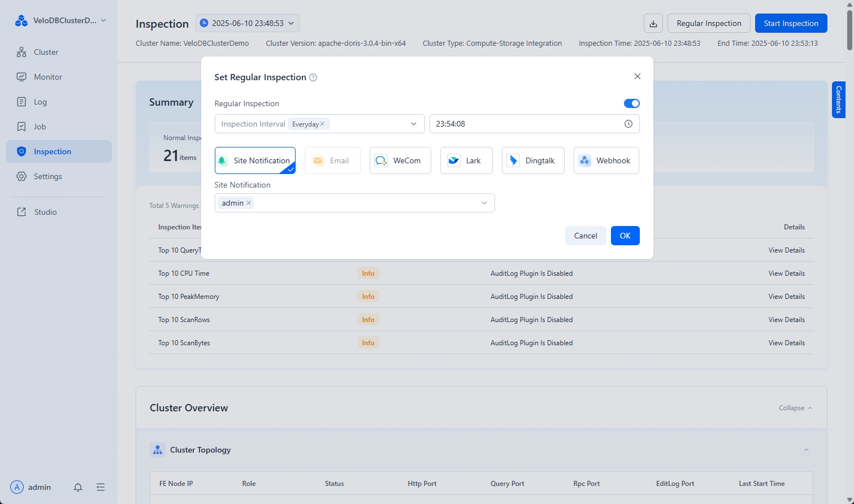Open the Inspection Interval dropdown

(x=413, y=124)
